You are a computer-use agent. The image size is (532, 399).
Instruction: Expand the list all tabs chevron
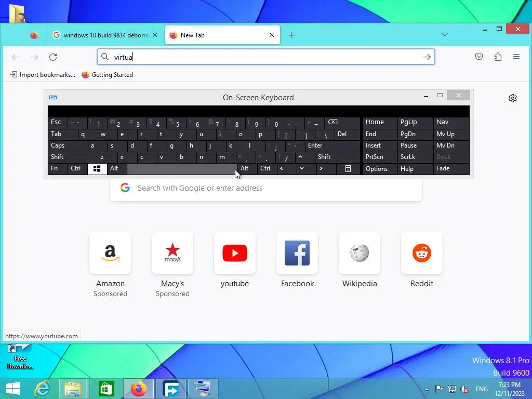(445, 35)
